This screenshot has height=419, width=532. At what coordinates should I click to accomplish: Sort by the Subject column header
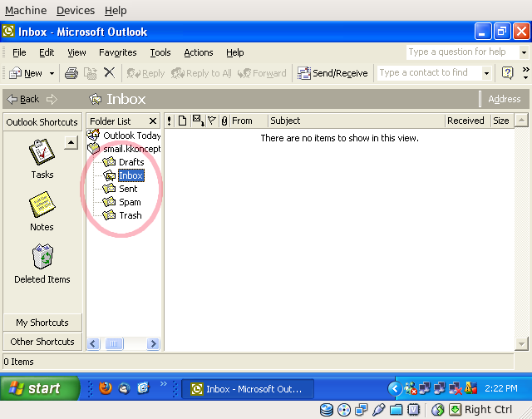pyautogui.click(x=357, y=121)
